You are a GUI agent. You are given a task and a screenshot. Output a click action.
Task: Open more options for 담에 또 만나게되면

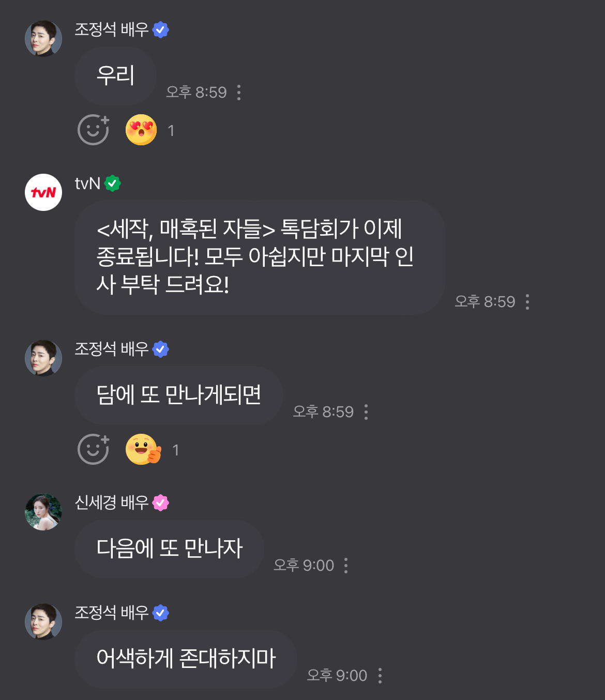tap(366, 412)
